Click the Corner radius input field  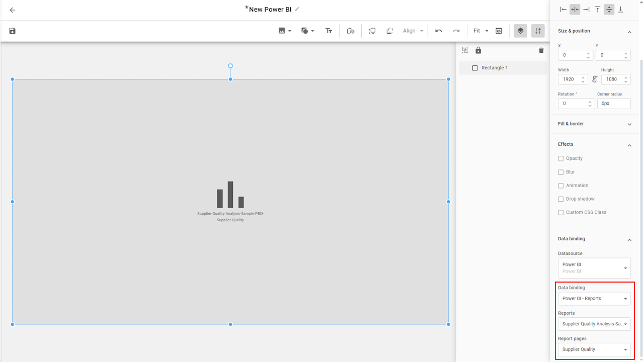click(x=613, y=104)
